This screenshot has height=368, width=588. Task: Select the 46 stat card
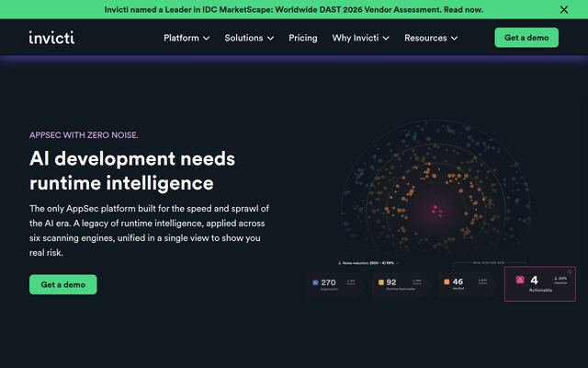click(x=466, y=284)
